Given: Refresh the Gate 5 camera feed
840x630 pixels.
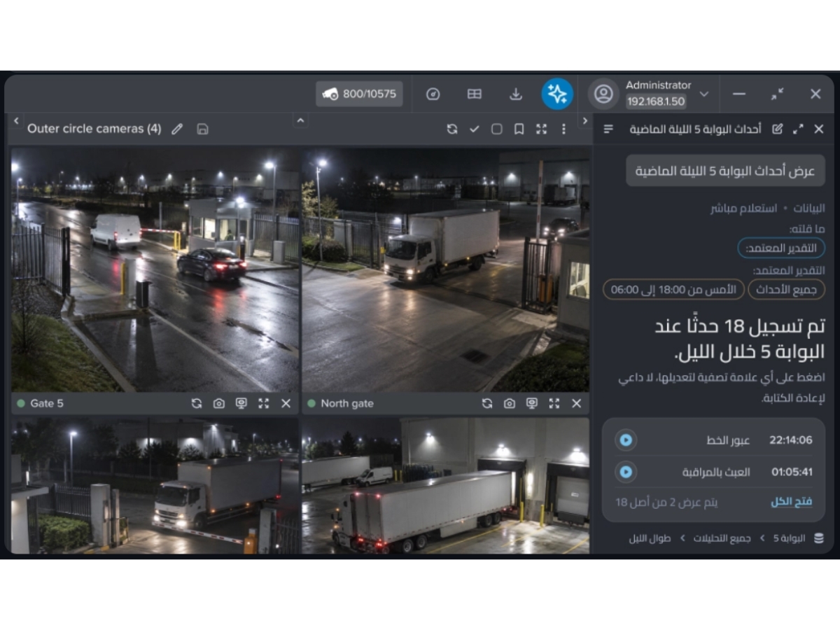Looking at the screenshot, I should 197,403.
